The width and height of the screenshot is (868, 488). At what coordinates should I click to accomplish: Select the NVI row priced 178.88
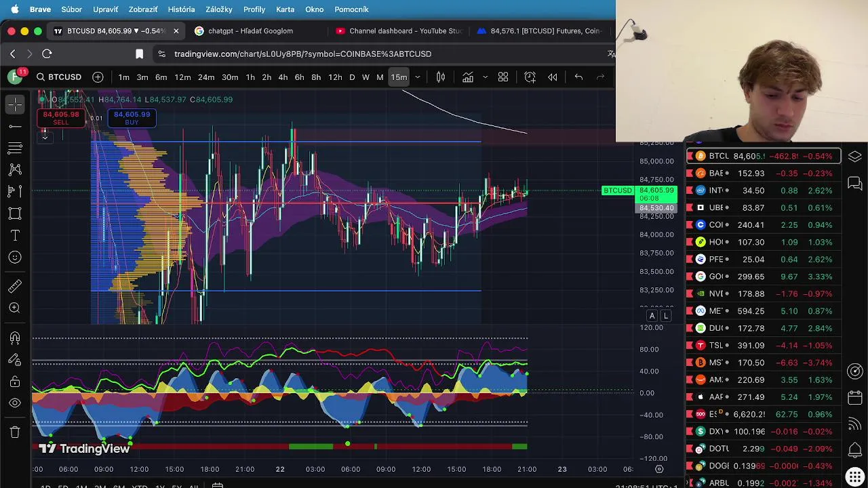(764, 294)
